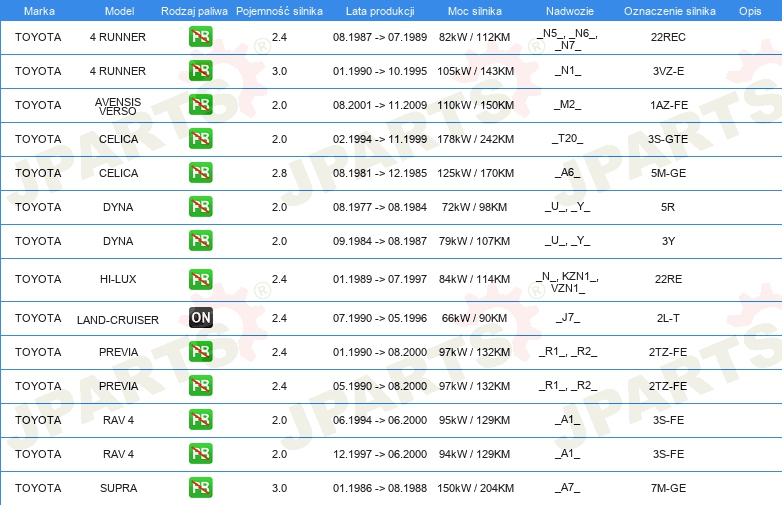
Task: Click the Model column header
Action: 119,11
